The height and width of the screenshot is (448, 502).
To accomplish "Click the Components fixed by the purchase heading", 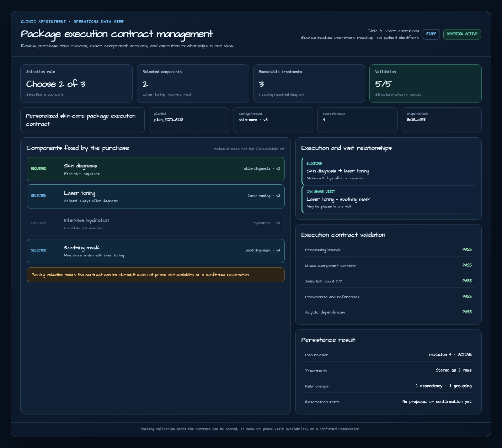I will pos(78,148).
